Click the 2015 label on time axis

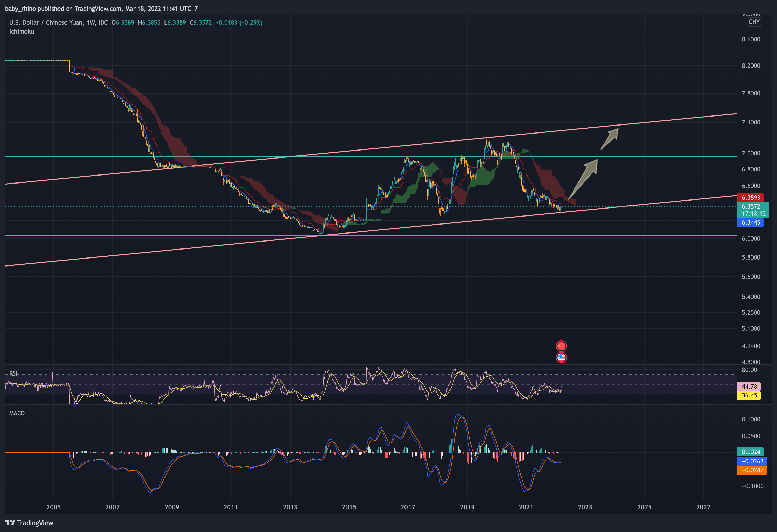pos(349,507)
